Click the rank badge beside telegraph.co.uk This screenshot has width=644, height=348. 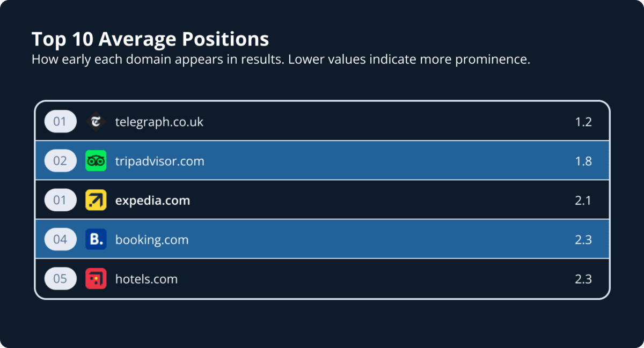(x=60, y=122)
